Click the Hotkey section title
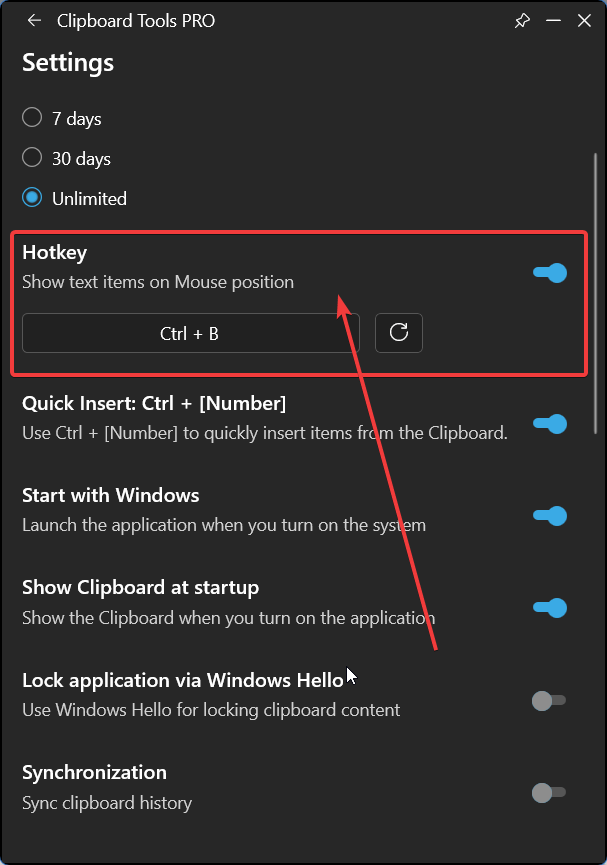 click(x=55, y=253)
